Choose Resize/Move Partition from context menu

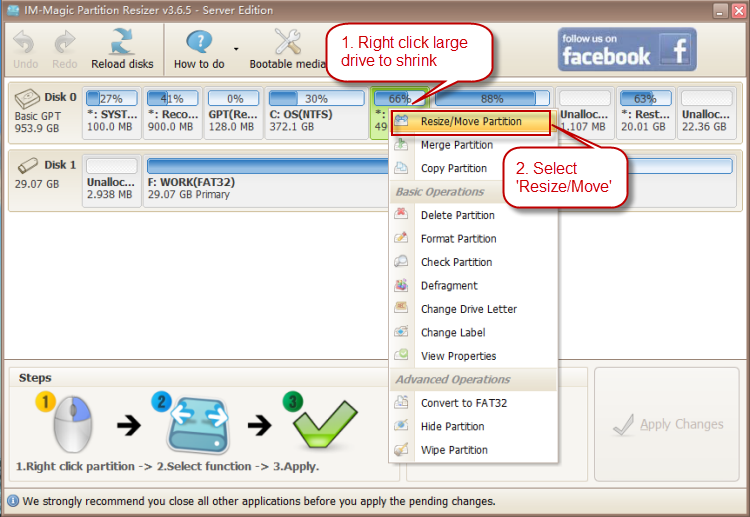pos(470,122)
